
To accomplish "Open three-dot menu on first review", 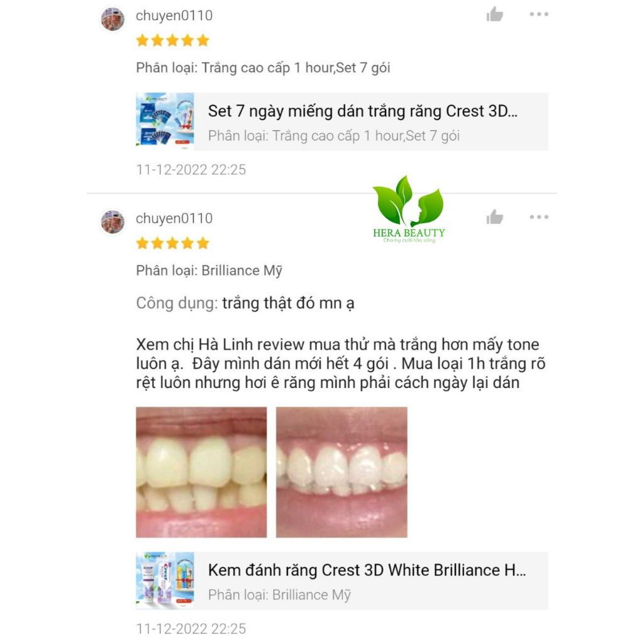I will pyautogui.click(x=539, y=14).
